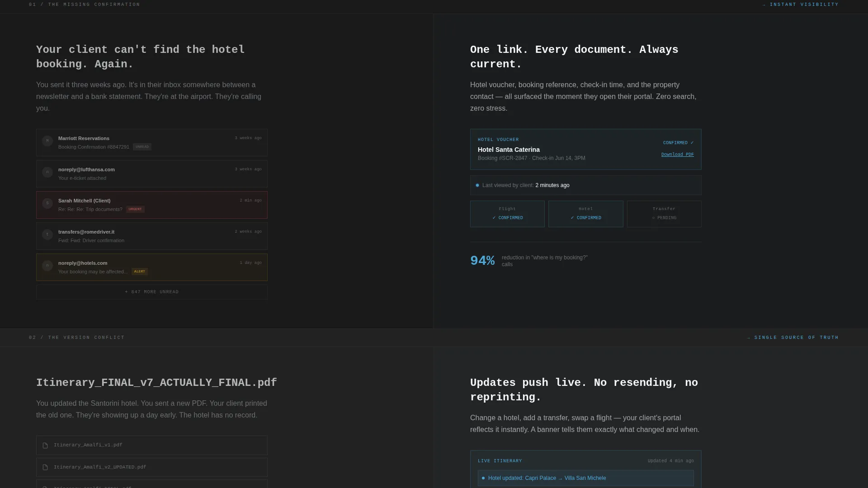Click the URGENT tag on Sarah's email
This screenshot has width=868, height=488.
point(135,209)
